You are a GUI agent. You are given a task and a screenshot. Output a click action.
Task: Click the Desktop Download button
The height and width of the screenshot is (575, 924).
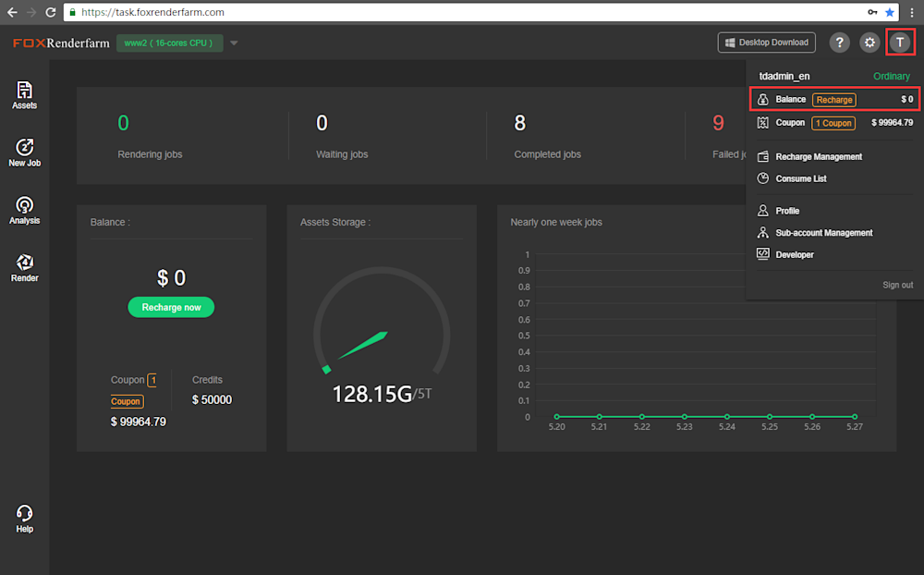(x=767, y=43)
